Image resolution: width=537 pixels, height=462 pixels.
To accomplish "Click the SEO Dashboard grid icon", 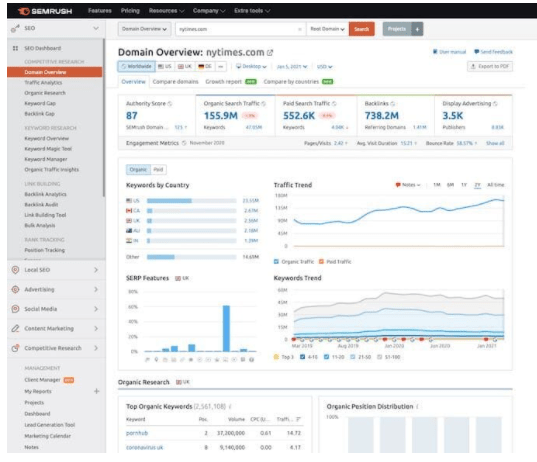I will coord(15,48).
